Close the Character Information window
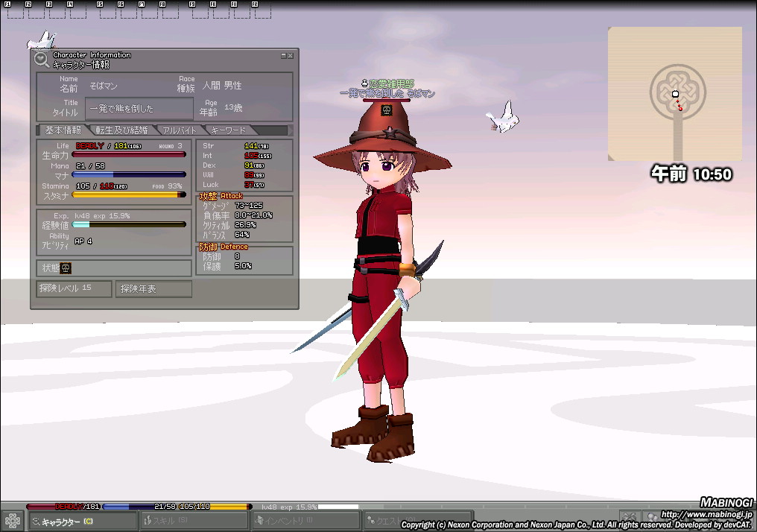757x532 pixels. [290, 56]
